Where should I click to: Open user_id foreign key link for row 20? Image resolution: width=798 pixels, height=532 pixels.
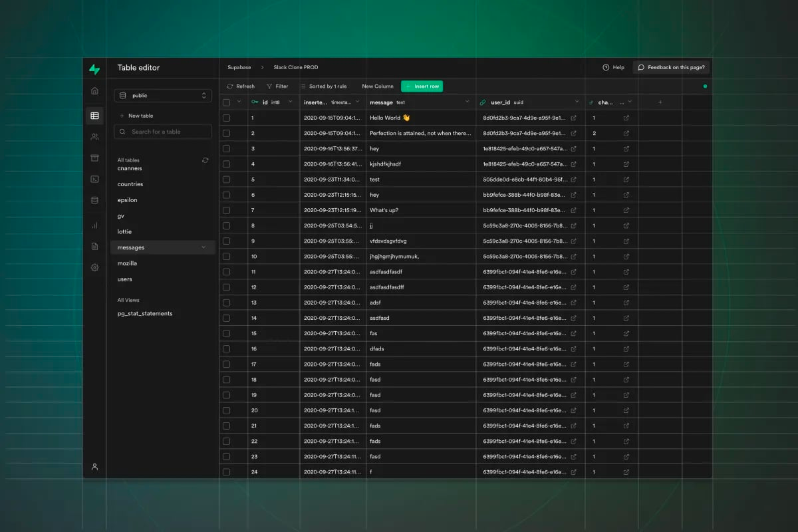574,410
